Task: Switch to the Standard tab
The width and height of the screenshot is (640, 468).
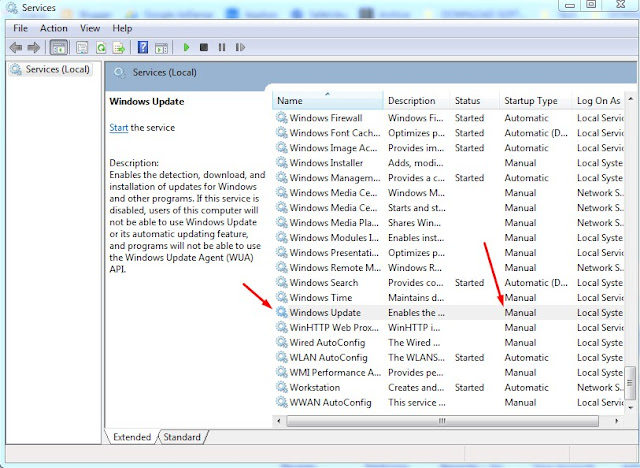Action: (182, 437)
